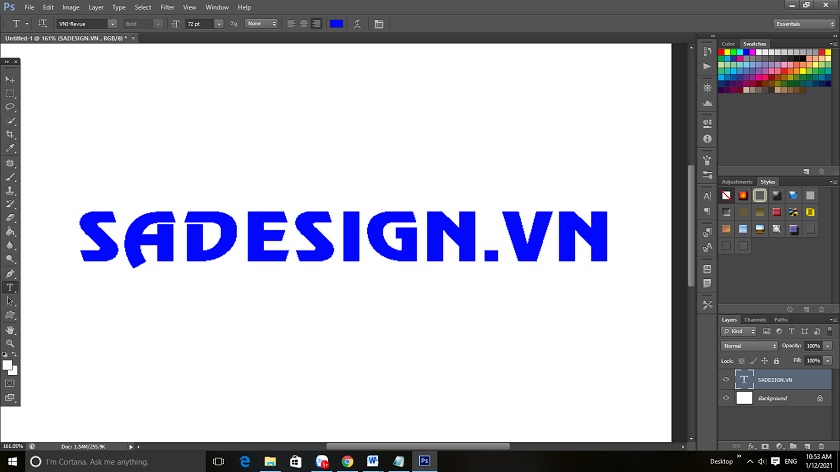840x472 pixels.
Task: Open the Info panel icon
Action: coord(707,139)
